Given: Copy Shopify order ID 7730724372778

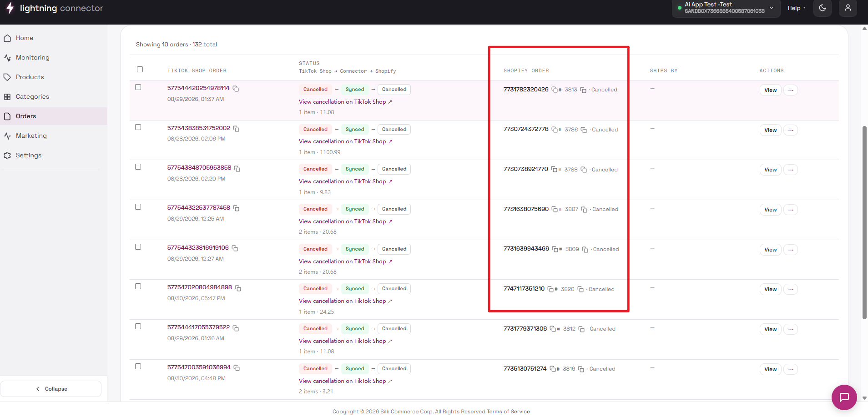Looking at the screenshot, I should tap(555, 130).
